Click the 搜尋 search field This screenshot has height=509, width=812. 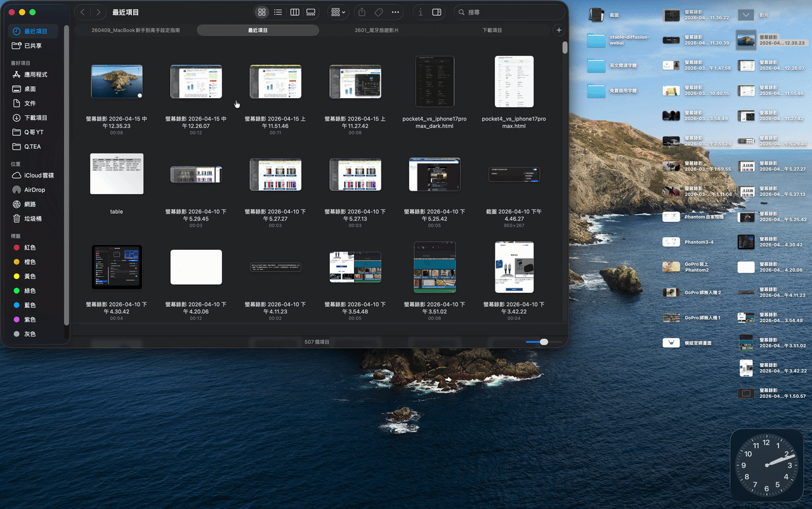click(511, 12)
